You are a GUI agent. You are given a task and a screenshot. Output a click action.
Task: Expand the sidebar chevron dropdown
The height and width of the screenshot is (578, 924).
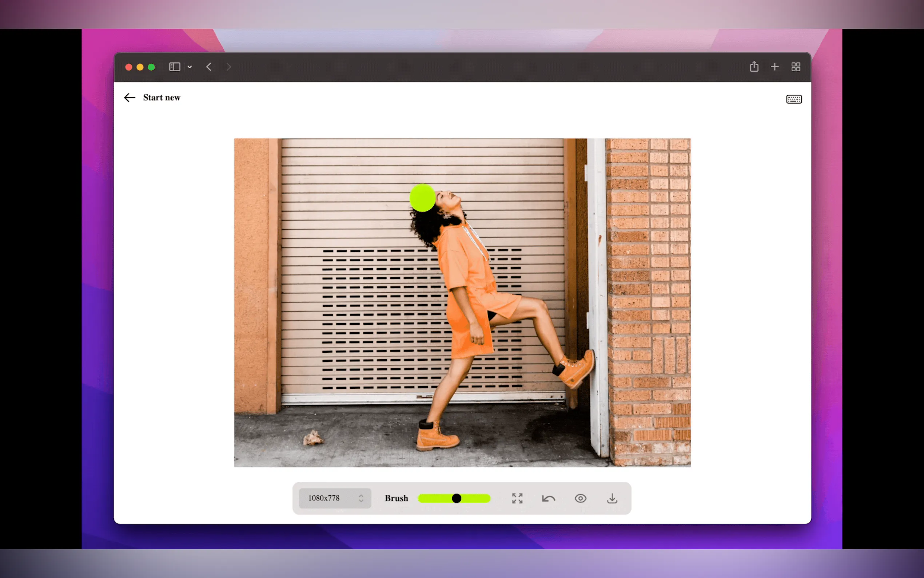coord(190,67)
